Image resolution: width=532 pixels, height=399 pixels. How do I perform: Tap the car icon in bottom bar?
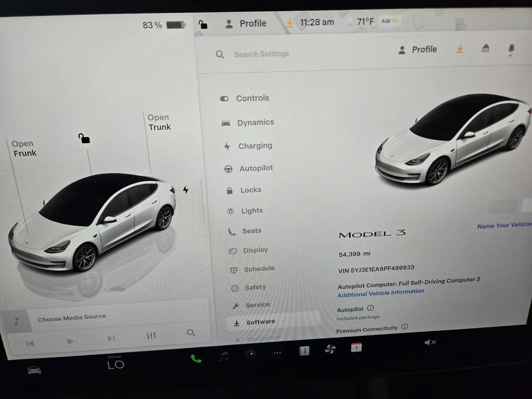coord(34,370)
